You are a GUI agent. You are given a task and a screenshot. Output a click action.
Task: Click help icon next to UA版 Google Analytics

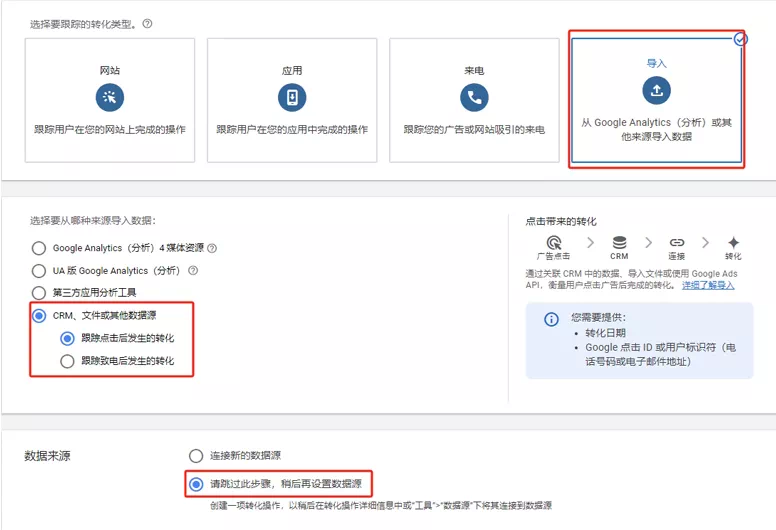click(193, 270)
